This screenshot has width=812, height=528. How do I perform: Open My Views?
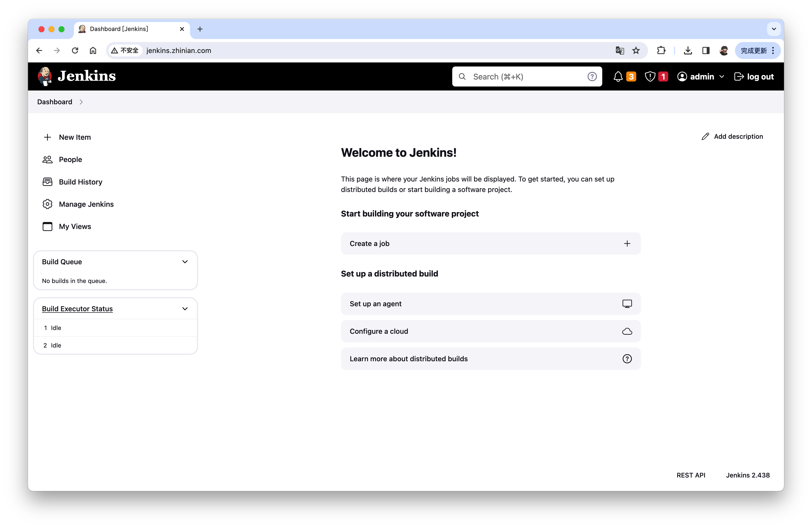click(75, 226)
